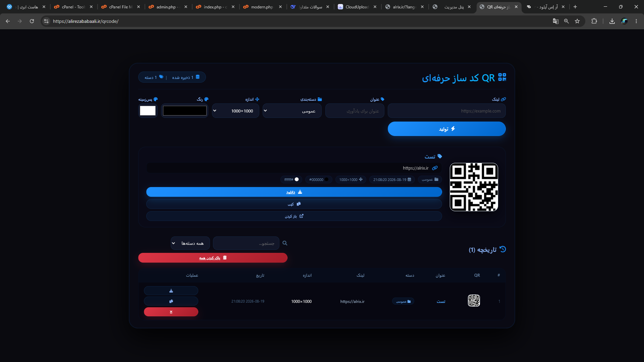Click the عملیات column header
Image resolution: width=644 pixels, height=362 pixels.
(x=192, y=275)
